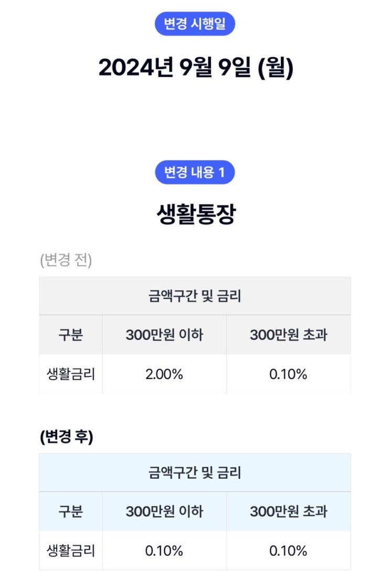This screenshot has height=588, width=390.
Task: Click 300만원 초과 column header in after-change table
Action: (x=289, y=511)
